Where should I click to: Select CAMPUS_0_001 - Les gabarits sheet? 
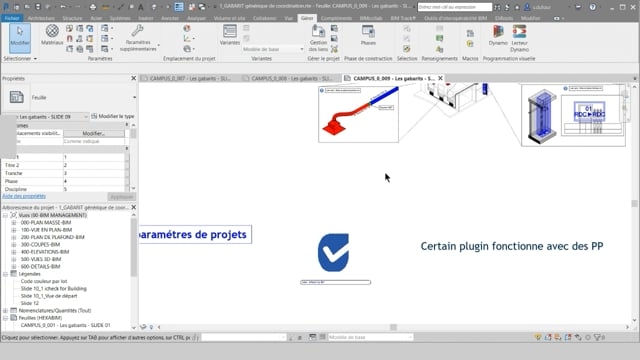tap(65, 325)
